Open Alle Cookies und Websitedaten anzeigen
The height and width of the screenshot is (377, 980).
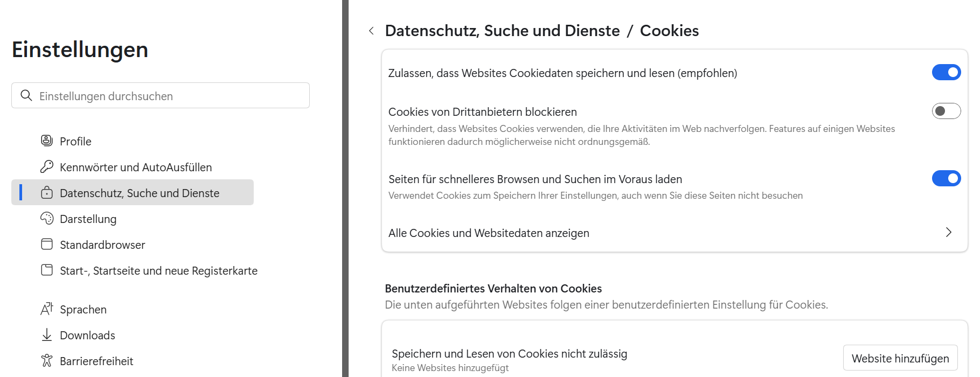[489, 233]
